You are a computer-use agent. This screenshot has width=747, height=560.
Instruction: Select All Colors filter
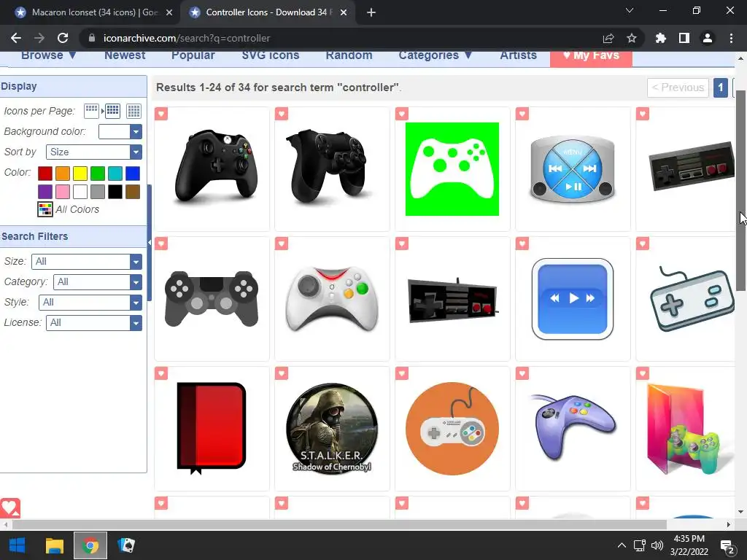pyautogui.click(x=69, y=209)
